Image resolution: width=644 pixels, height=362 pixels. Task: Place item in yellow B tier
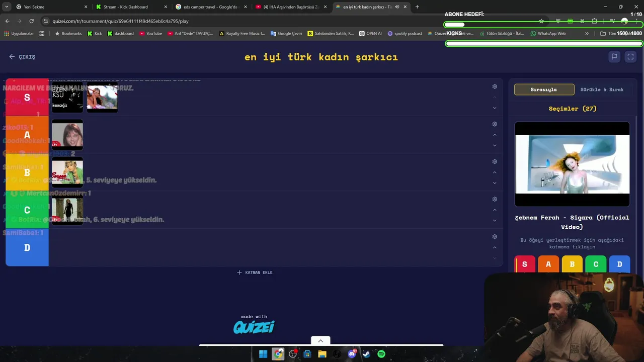coord(572,264)
